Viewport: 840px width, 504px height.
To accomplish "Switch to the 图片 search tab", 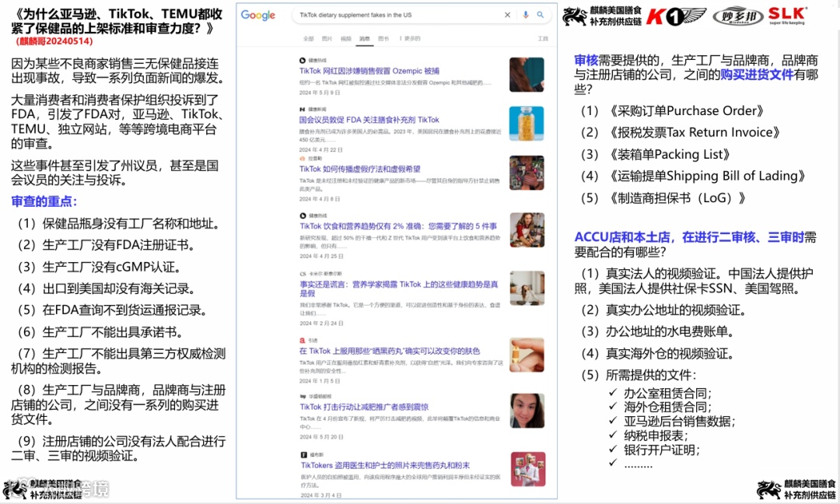I will [x=327, y=39].
